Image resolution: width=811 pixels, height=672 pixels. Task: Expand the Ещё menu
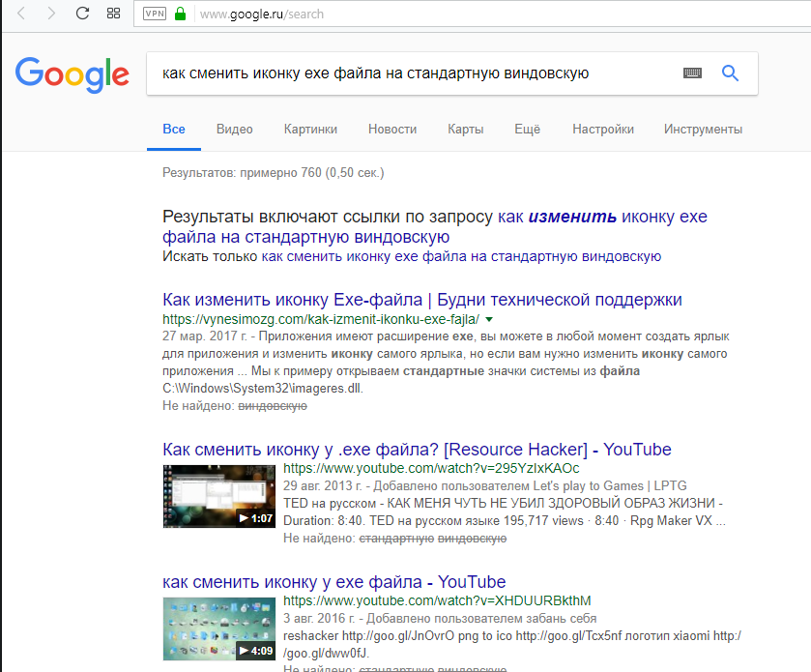pos(527,130)
